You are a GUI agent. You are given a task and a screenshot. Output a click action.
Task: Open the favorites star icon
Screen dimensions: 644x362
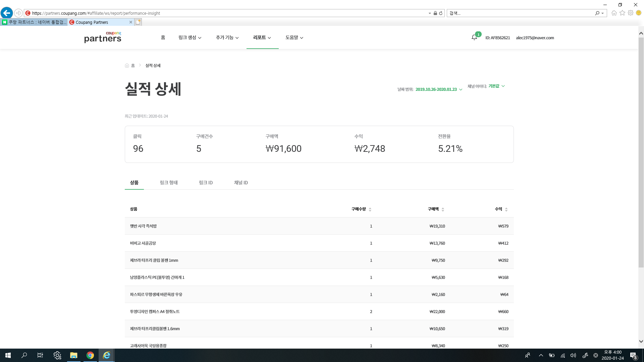click(x=622, y=13)
